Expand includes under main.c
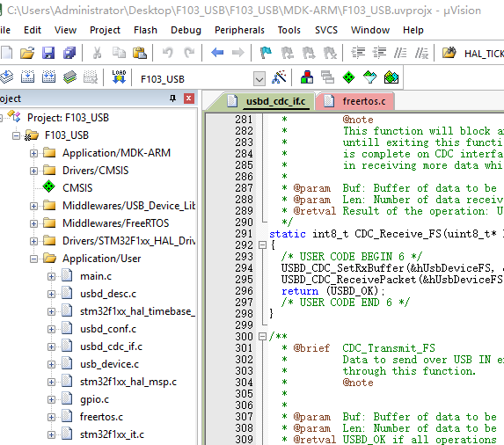 click(x=51, y=277)
